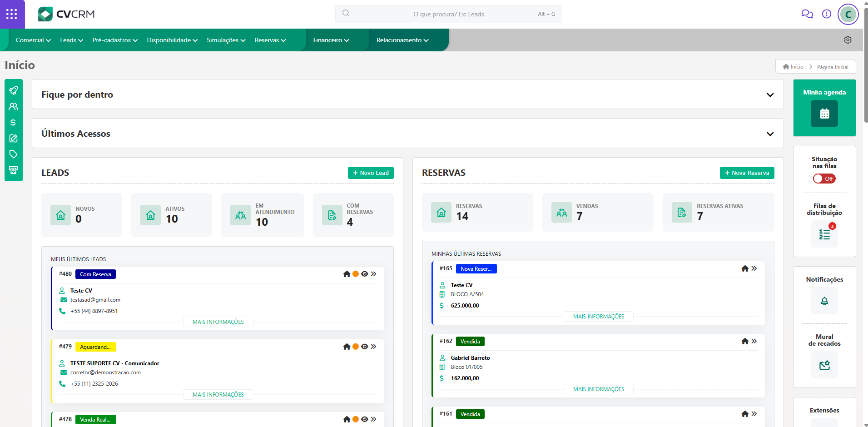868x427 pixels.
Task: Click the Novo Lead button
Action: (371, 173)
